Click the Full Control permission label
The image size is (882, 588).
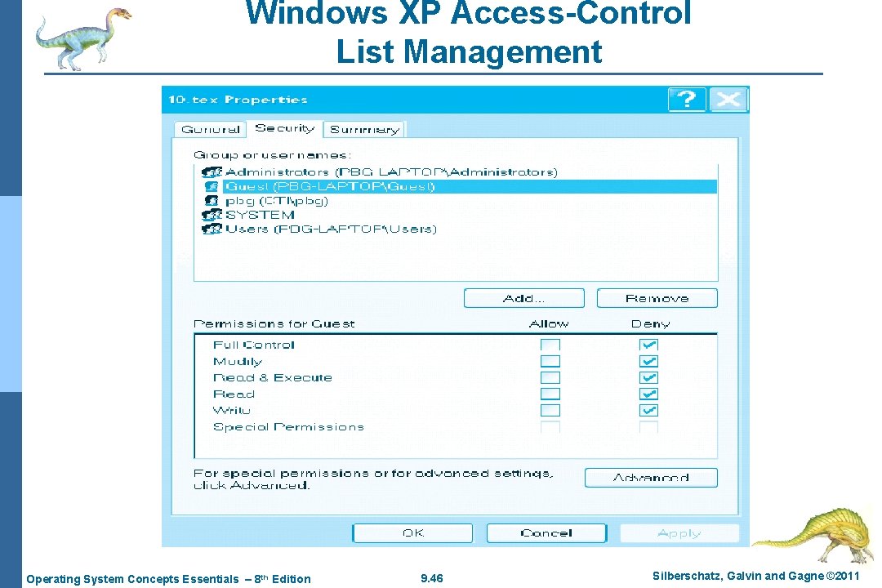click(254, 345)
